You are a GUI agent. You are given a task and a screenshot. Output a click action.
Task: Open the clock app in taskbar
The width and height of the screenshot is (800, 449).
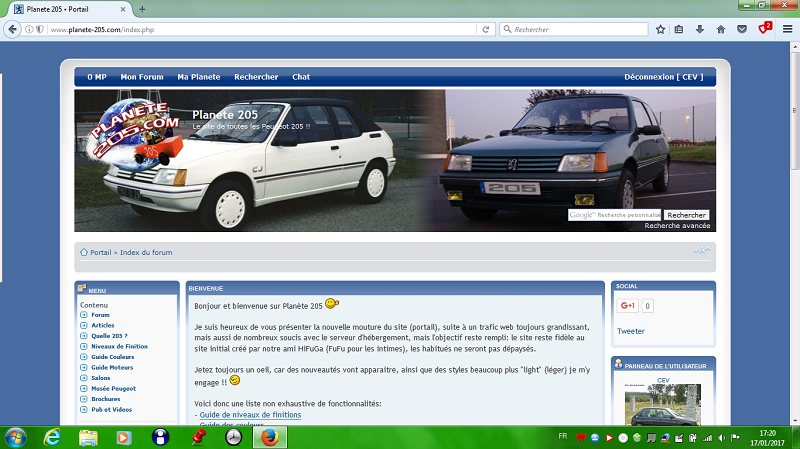pos(233,438)
